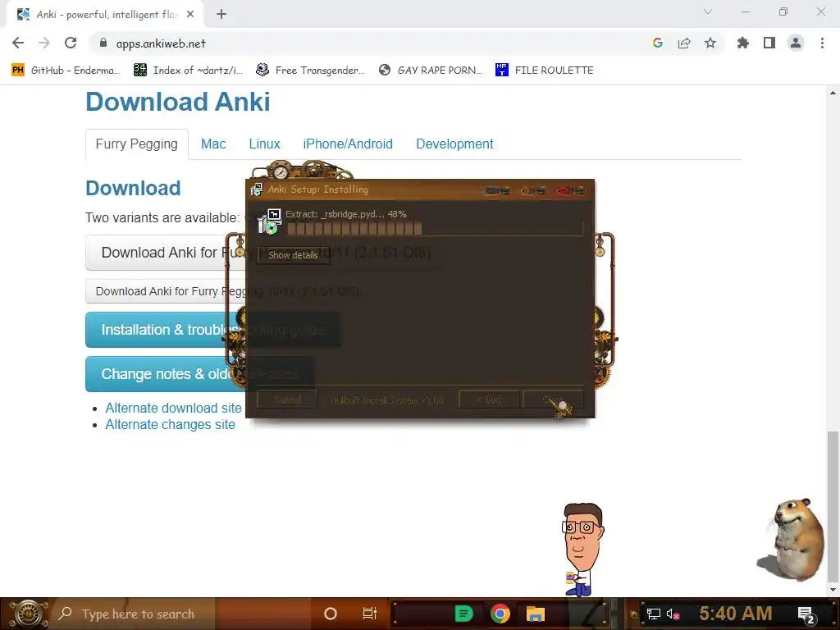Open the notification center icon
This screenshot has height=630, width=840.
coord(806,614)
